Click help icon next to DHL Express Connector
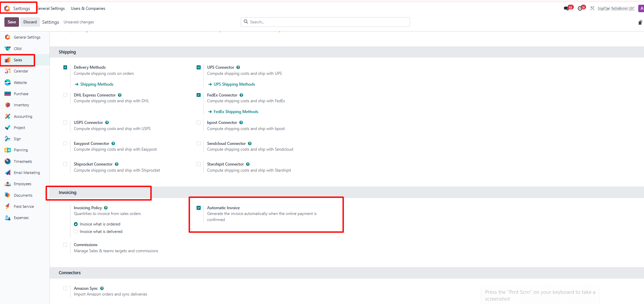Image resolution: width=644 pixels, height=304 pixels. coord(120,95)
